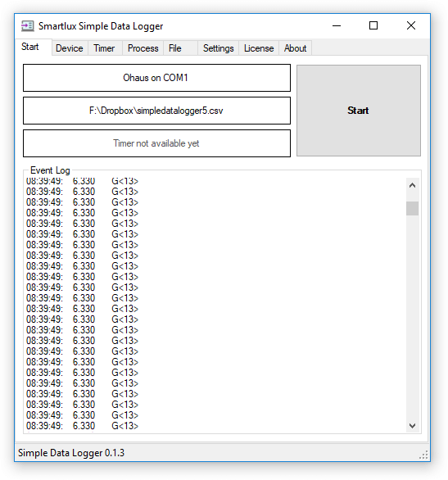Go to the Settings tab

pyautogui.click(x=218, y=48)
